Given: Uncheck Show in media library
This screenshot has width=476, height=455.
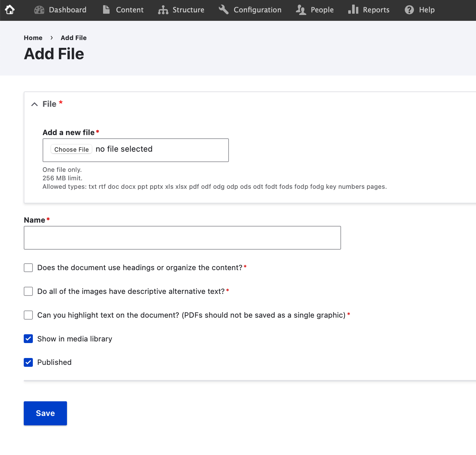Looking at the screenshot, I should 28,339.
